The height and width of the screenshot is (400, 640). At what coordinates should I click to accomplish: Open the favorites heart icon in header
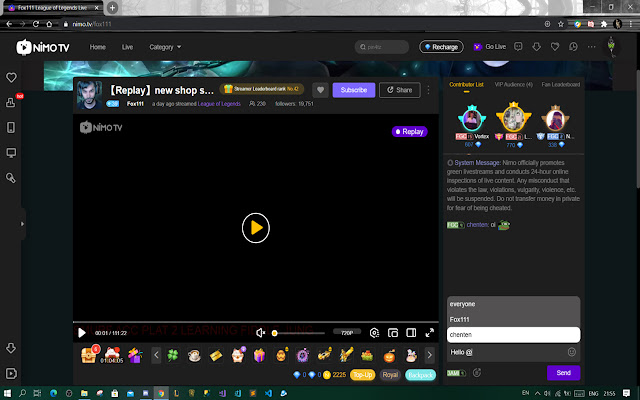tap(555, 47)
